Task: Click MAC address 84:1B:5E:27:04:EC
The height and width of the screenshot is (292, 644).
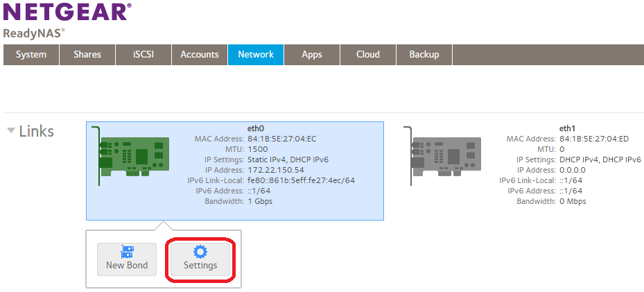Action: click(282, 139)
